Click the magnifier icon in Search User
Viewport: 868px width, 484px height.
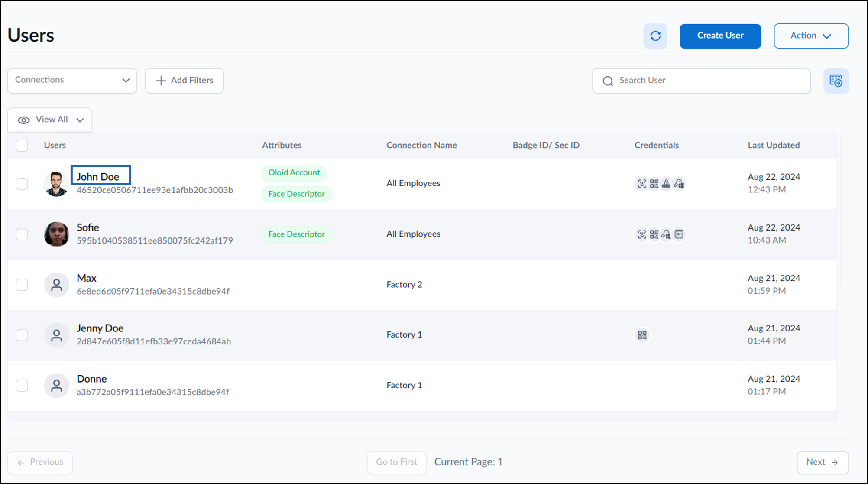click(608, 81)
